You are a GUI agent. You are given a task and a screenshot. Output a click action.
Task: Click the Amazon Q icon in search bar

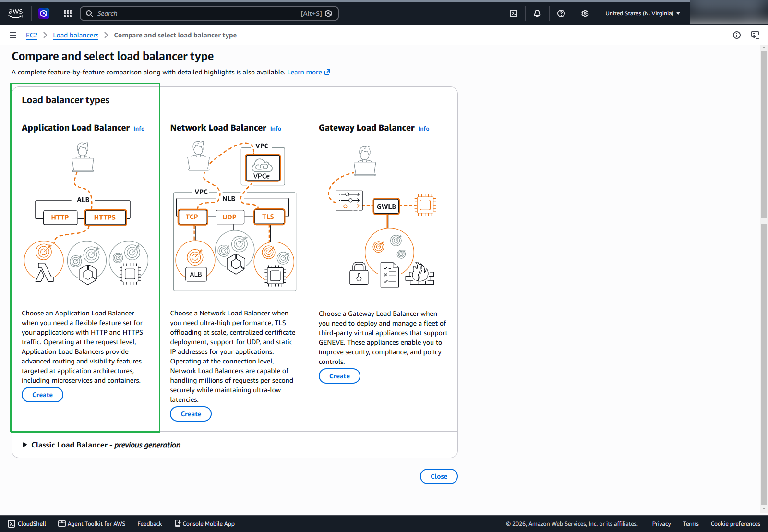pos(328,13)
